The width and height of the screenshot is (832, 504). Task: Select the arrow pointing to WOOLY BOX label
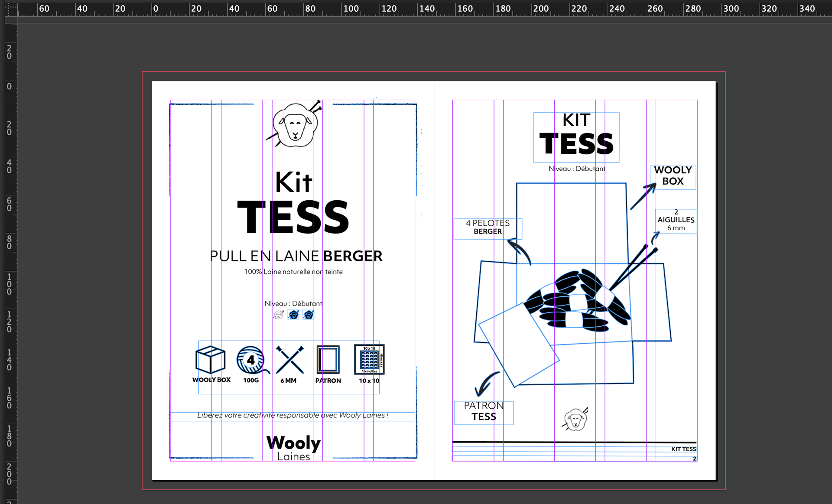pyautogui.click(x=643, y=196)
